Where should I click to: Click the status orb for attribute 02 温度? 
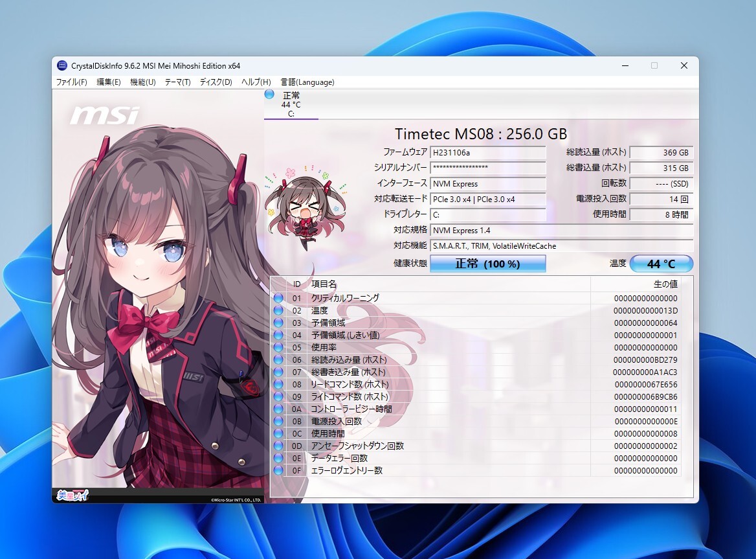pos(278,310)
